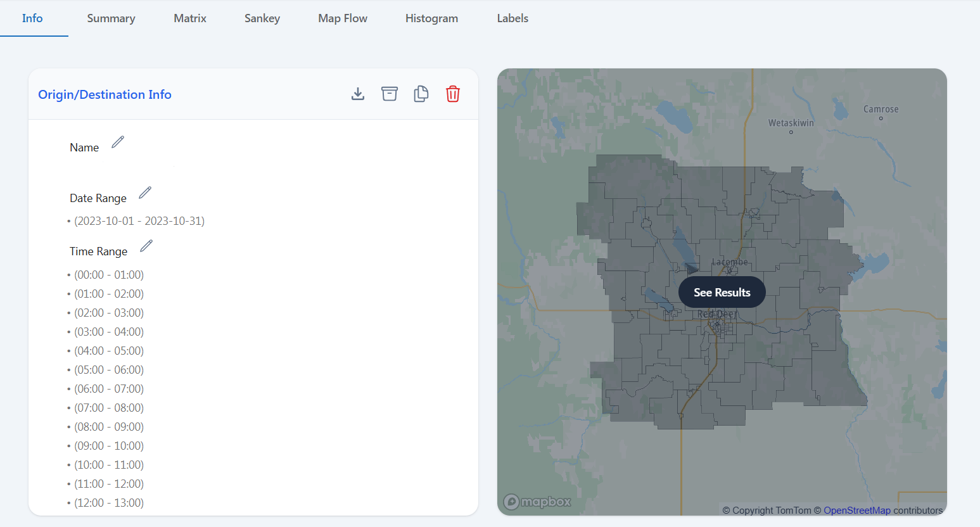Click Copyright TomTom attribution text
Image resolution: width=980 pixels, height=527 pixels.
[x=767, y=511]
